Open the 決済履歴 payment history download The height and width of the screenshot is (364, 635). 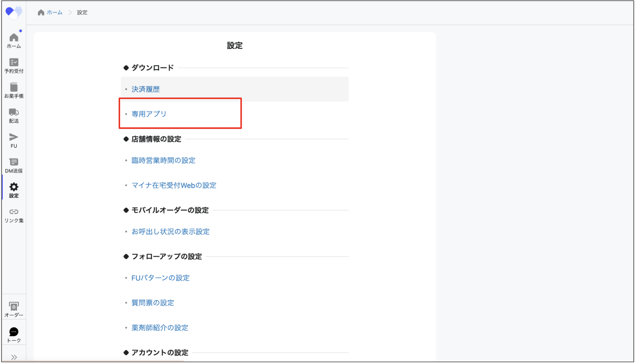(145, 89)
